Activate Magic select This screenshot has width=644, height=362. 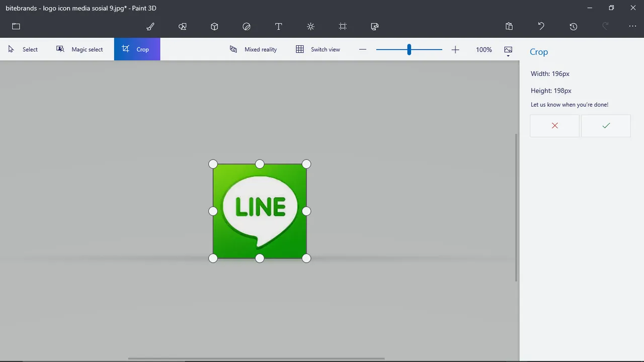(x=79, y=49)
